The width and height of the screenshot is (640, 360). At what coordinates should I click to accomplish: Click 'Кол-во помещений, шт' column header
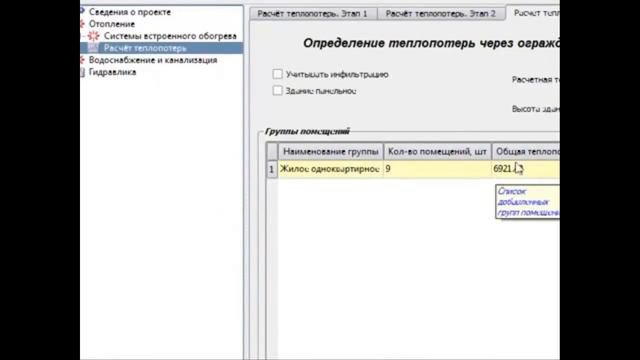click(x=437, y=151)
